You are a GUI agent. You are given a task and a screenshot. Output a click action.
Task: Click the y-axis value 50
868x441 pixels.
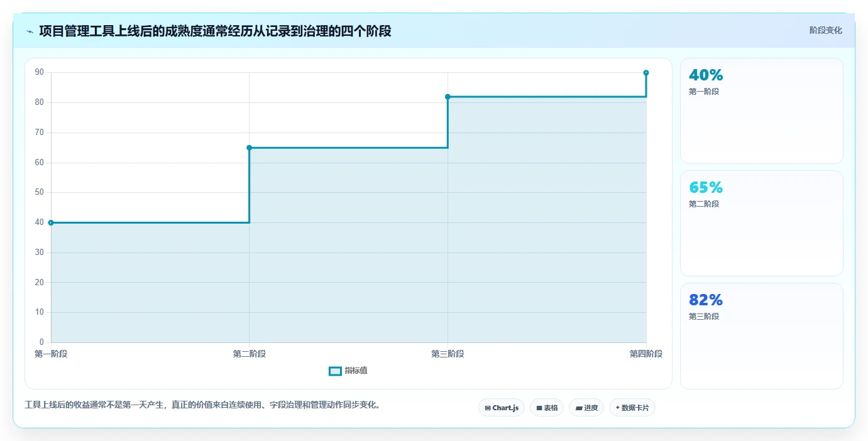click(40, 192)
